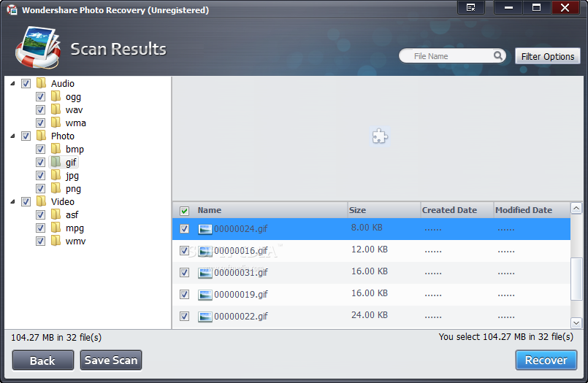Image resolution: width=588 pixels, height=383 pixels.
Task: Click the wma folder icon
Action: coord(56,123)
